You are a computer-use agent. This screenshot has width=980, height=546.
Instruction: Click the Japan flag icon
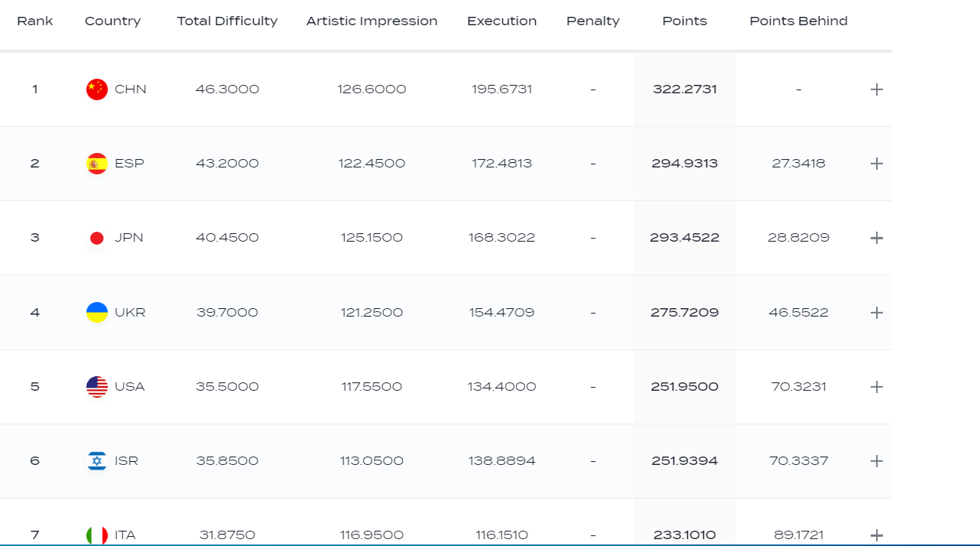coord(97,238)
